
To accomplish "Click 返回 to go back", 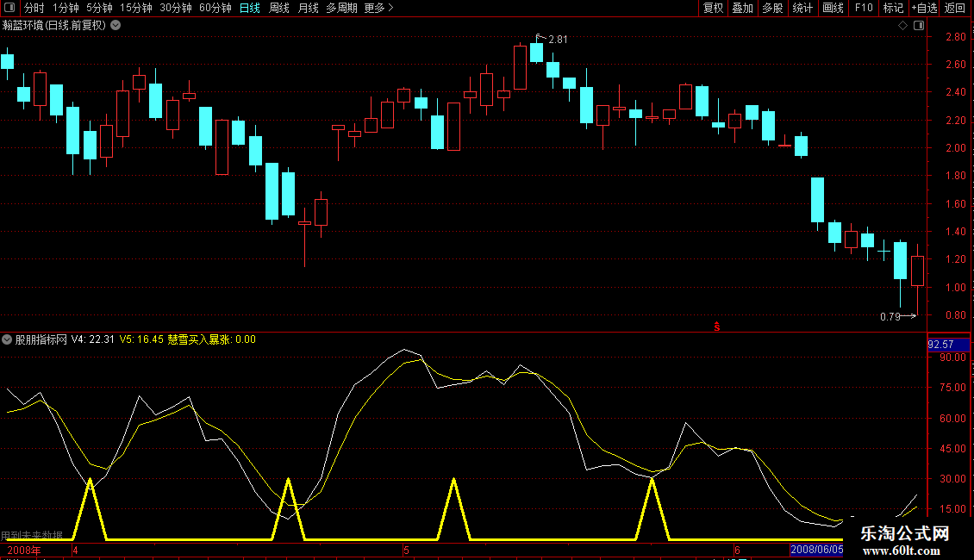I will pos(955,8).
